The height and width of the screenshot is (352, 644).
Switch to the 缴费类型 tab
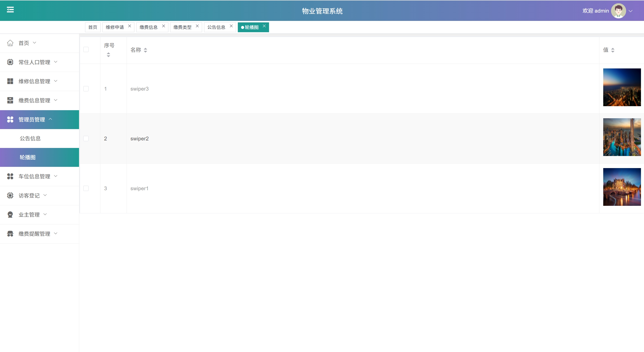pyautogui.click(x=182, y=27)
